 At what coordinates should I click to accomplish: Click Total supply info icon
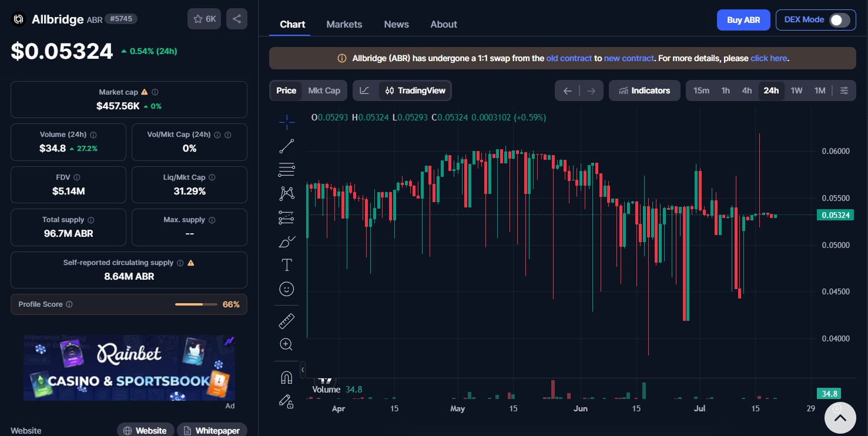(x=91, y=220)
